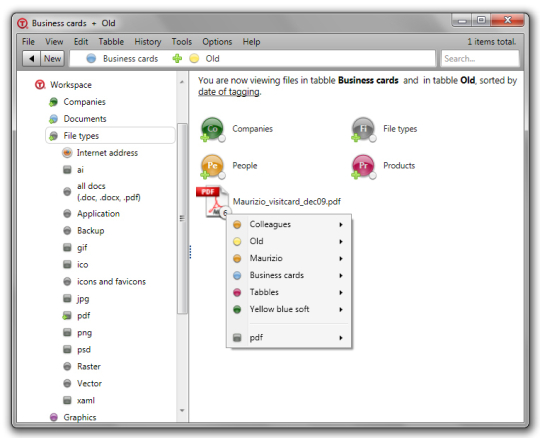Open the Documents tabble in sidebar
The image size is (540, 438).
pos(85,119)
